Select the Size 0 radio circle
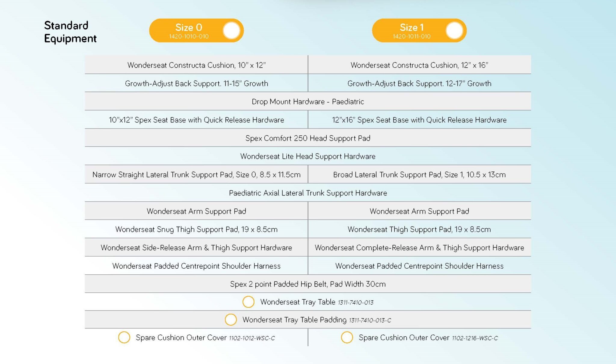The height and width of the screenshot is (364, 616). click(232, 30)
